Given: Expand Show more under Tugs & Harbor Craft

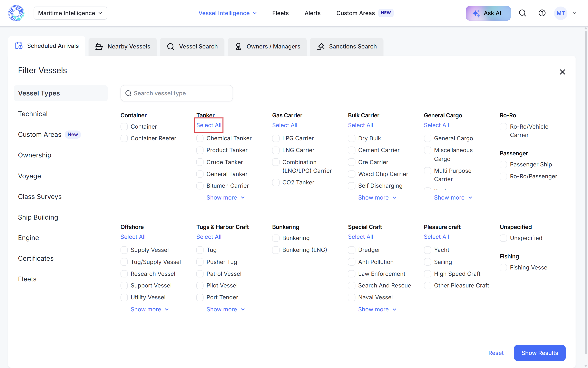Looking at the screenshot, I should pos(225,309).
